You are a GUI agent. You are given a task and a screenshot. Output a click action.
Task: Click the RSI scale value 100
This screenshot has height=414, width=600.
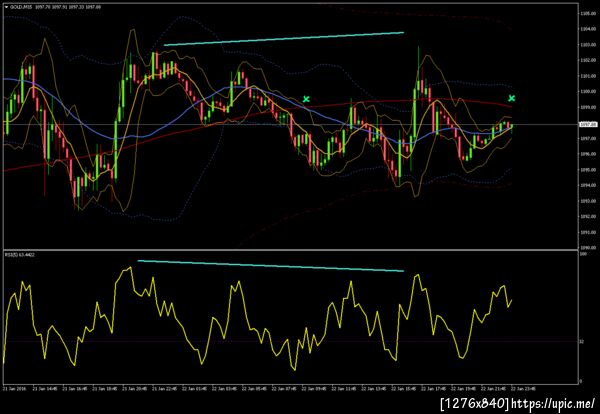pos(583,254)
